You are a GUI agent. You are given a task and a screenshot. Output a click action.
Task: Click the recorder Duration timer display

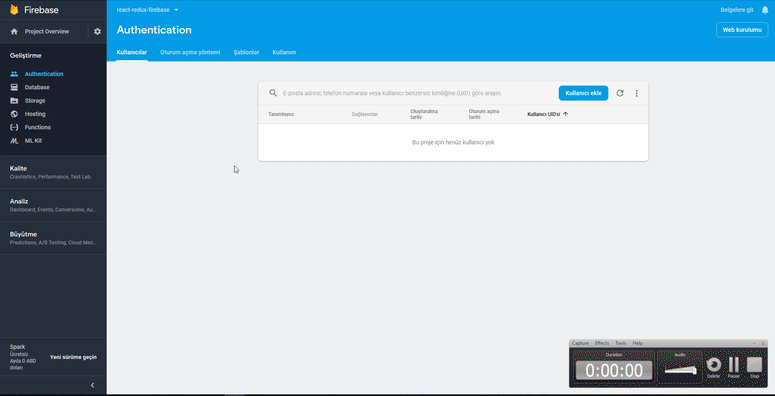coord(614,370)
